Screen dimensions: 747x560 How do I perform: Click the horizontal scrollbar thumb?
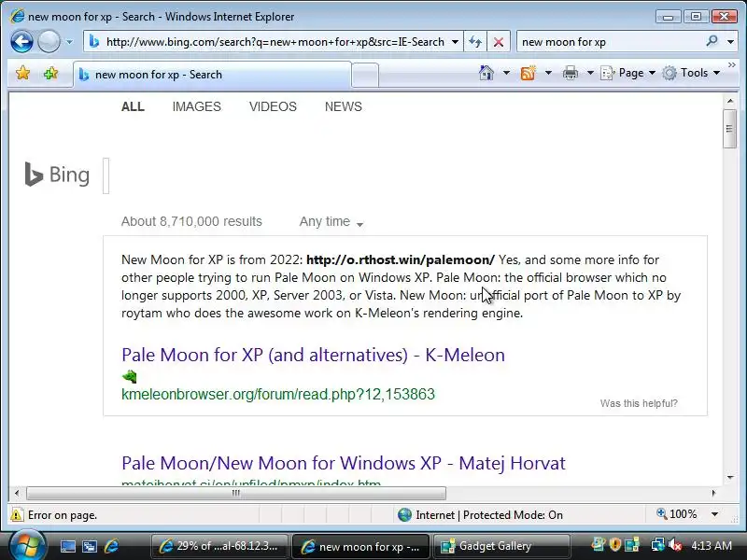click(236, 494)
